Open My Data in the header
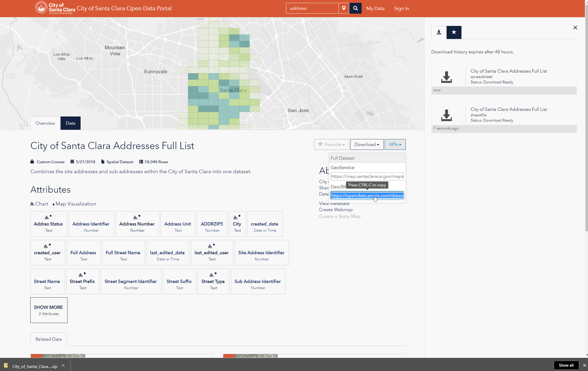This screenshot has height=371, width=588. [x=375, y=8]
